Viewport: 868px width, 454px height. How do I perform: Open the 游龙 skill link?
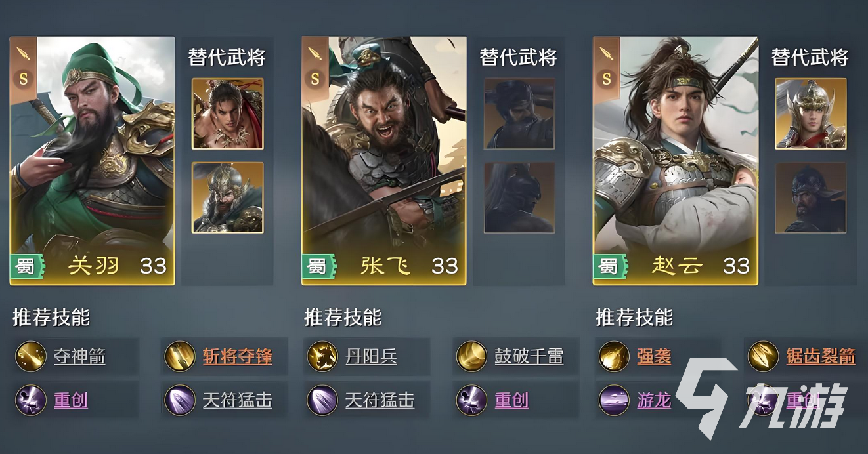click(654, 400)
